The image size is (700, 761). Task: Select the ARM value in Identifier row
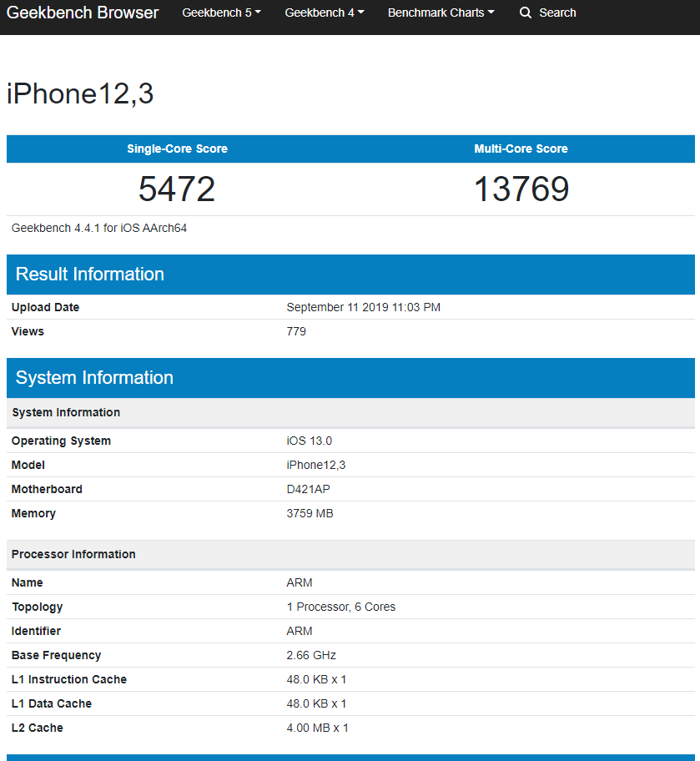(300, 631)
